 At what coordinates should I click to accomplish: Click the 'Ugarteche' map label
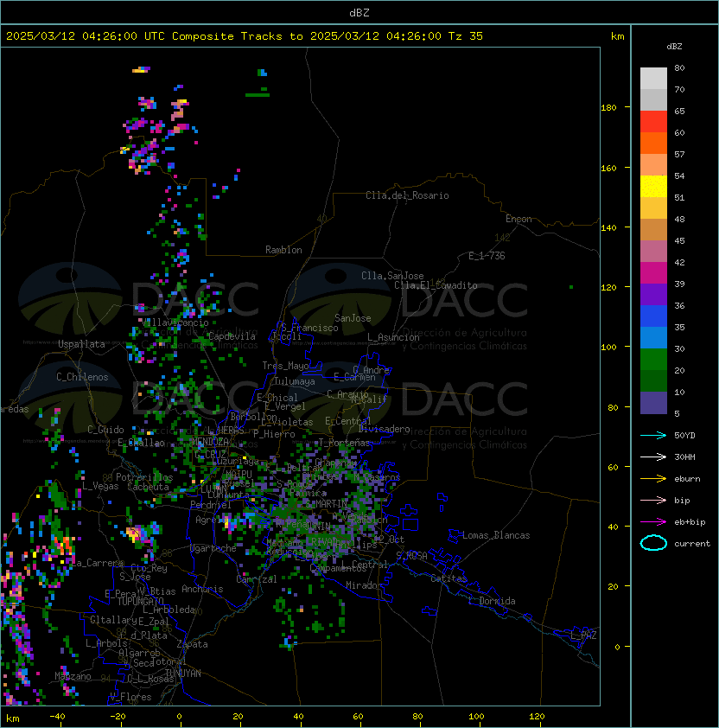click(213, 548)
